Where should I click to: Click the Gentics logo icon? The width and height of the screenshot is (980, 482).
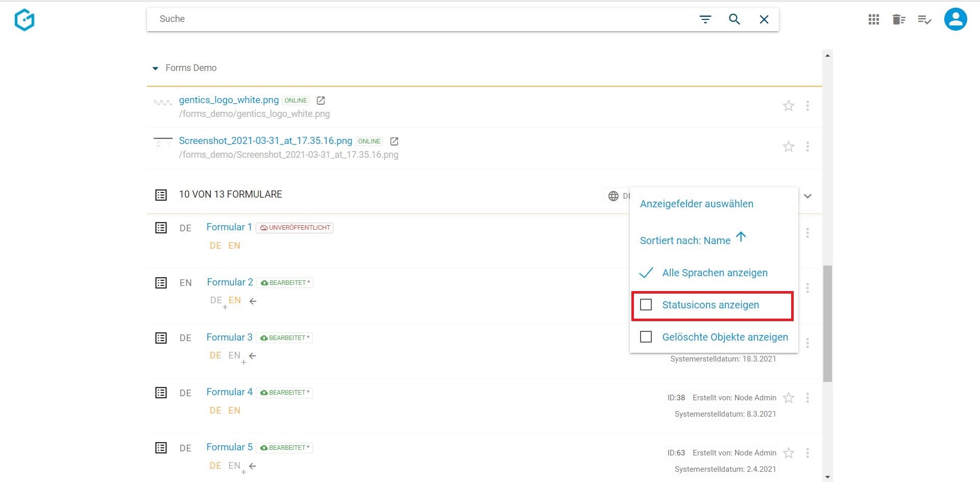point(24,20)
